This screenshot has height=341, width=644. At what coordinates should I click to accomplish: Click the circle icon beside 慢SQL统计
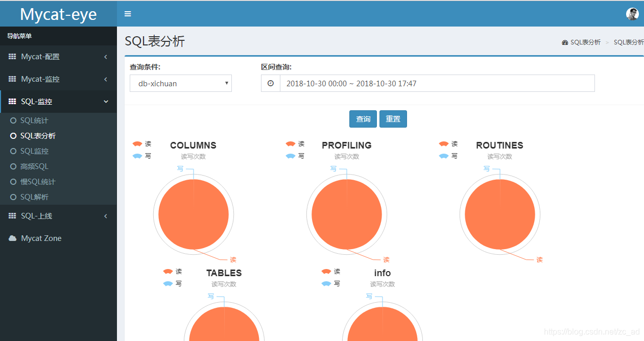pyautogui.click(x=13, y=182)
